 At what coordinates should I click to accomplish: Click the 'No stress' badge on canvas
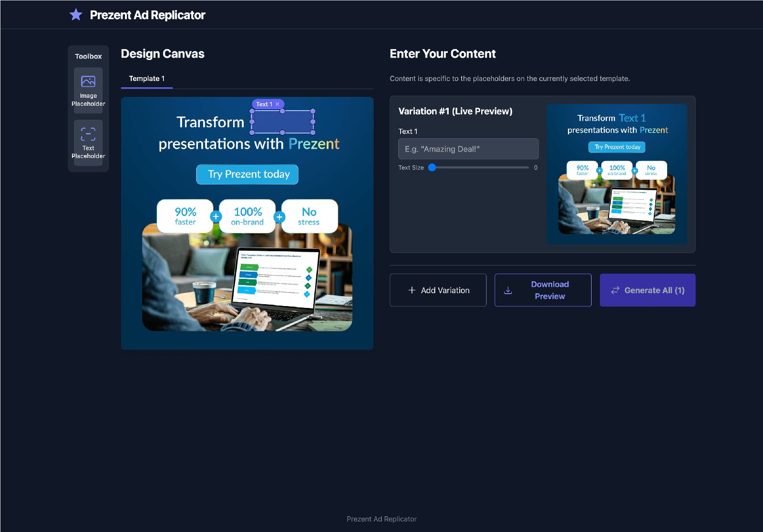309,216
